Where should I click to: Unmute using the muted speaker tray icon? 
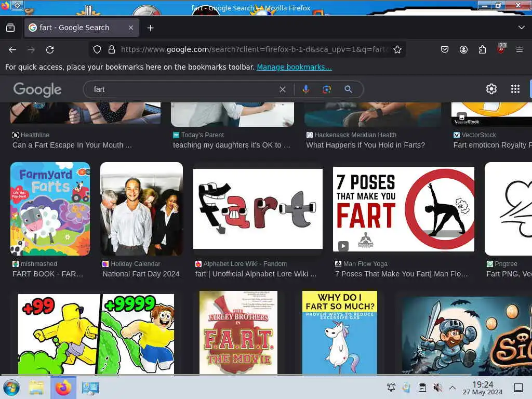pyautogui.click(x=437, y=388)
